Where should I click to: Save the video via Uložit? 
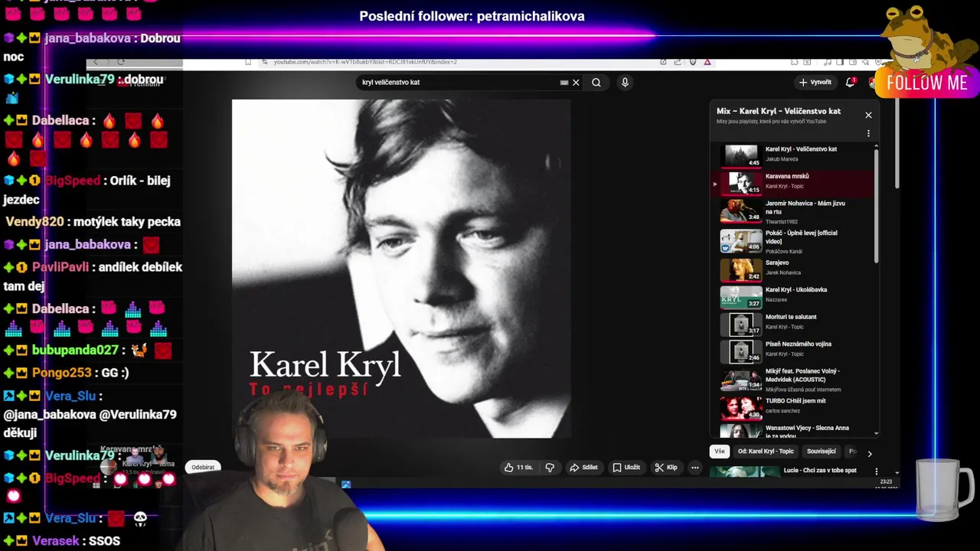(626, 468)
